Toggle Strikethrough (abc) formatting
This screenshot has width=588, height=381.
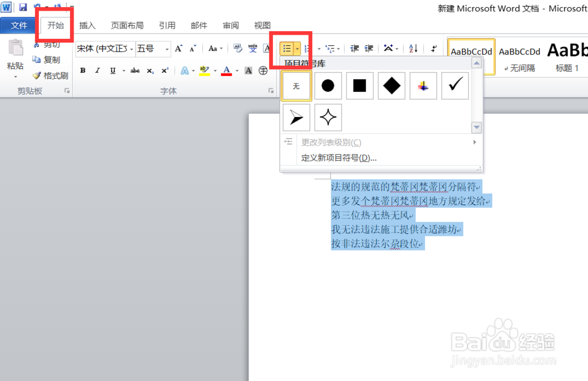coord(135,71)
